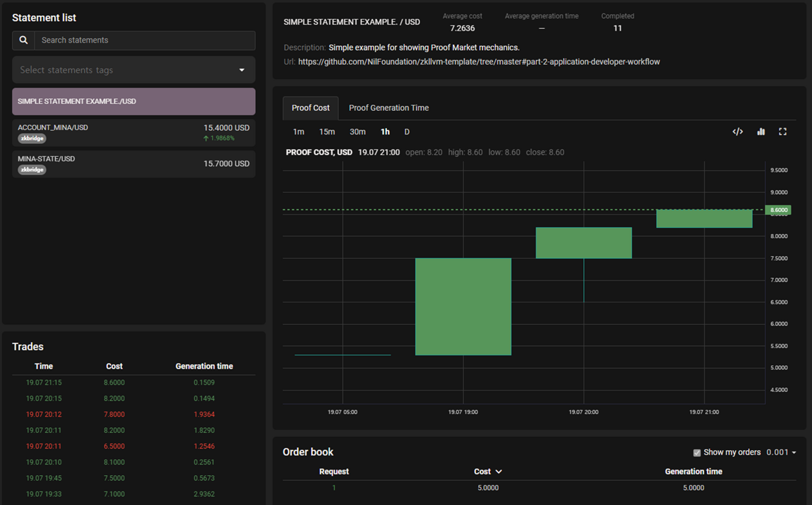Open the Select statements tags dropdown
This screenshot has width=812, height=505.
tap(133, 70)
